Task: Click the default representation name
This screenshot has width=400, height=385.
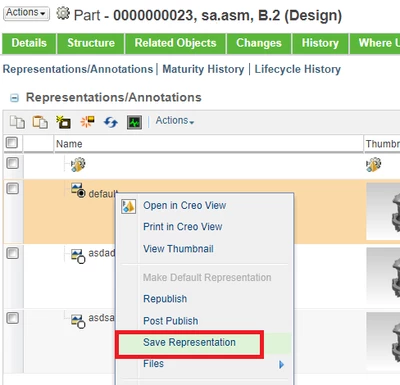Action: pos(103,193)
